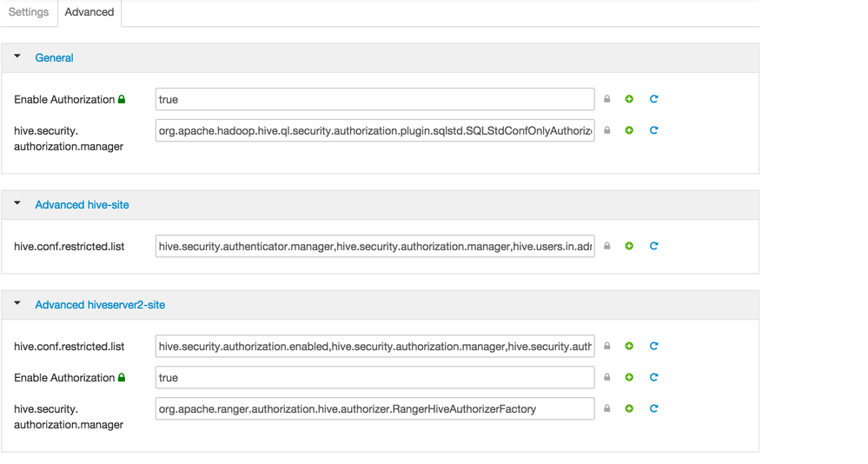Click green plus icon for General Enable Authorization
The width and height of the screenshot is (868, 464).
click(630, 99)
